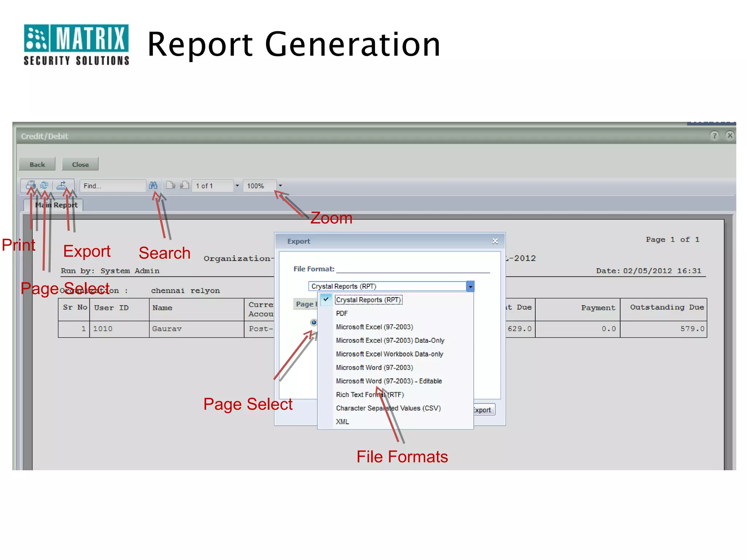The image size is (747, 560).
Task: Click the name cell Gaurav
Action: tap(197, 329)
